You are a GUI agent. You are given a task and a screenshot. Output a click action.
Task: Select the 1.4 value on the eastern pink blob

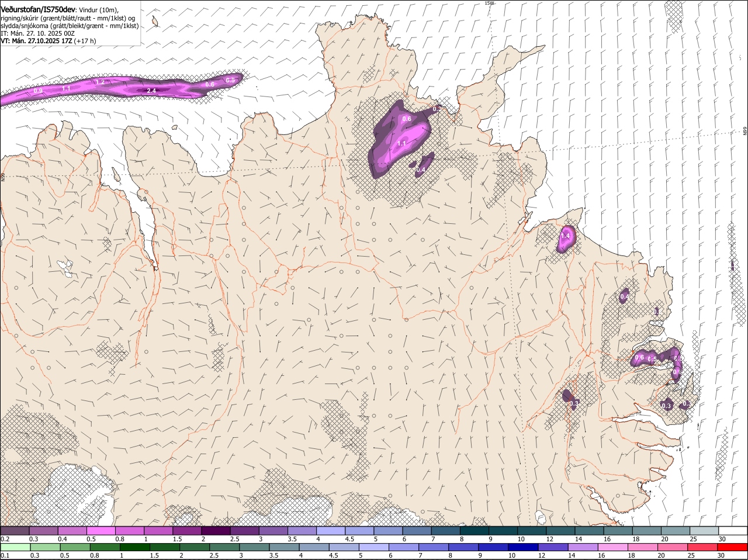coord(565,236)
